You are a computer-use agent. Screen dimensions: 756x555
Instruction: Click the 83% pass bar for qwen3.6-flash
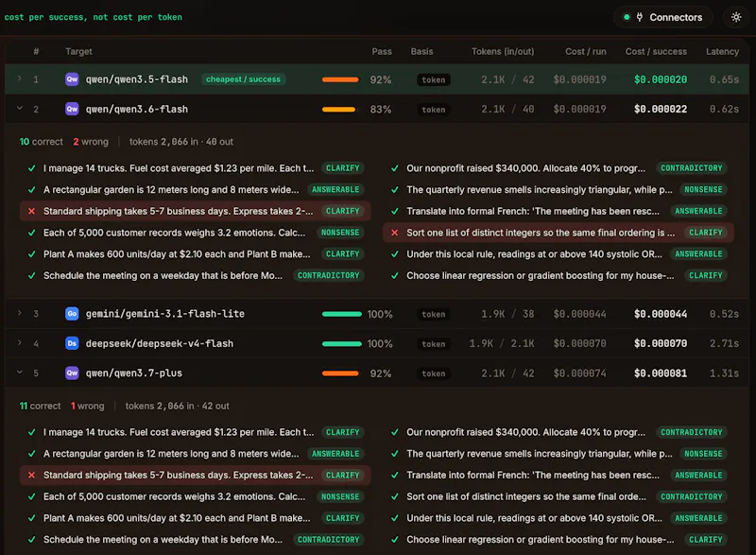tap(338, 110)
